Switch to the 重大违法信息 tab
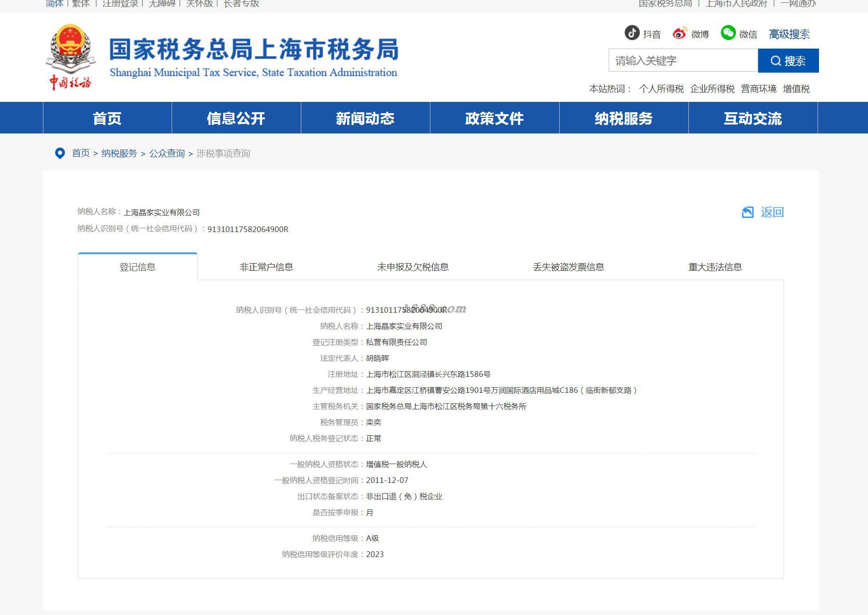Viewport: 868px width, 615px height. 715,267
